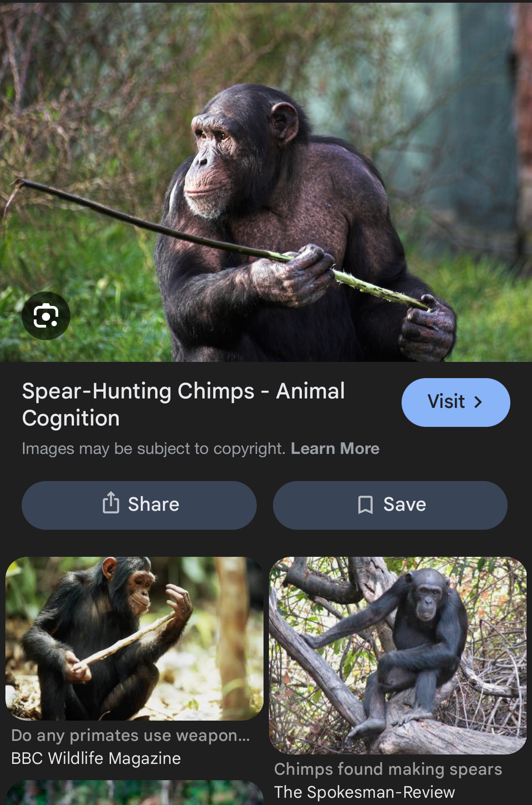Select The Spokesman-Review source label
Image resolution: width=532 pixels, height=805 pixels.
(365, 792)
